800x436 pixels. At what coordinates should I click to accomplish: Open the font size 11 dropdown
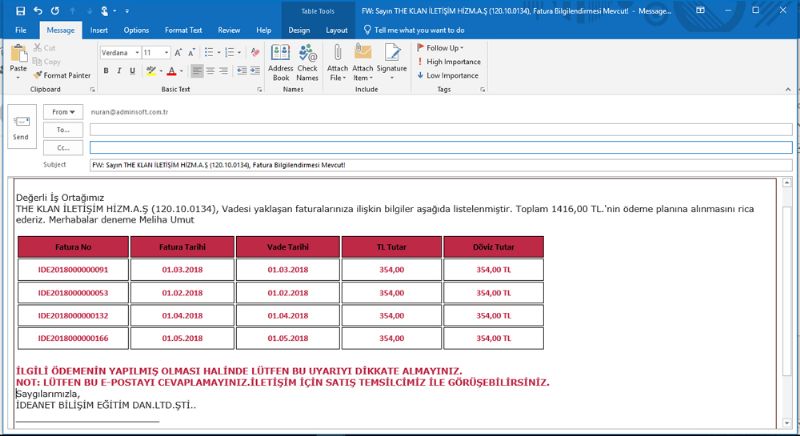tap(166, 53)
